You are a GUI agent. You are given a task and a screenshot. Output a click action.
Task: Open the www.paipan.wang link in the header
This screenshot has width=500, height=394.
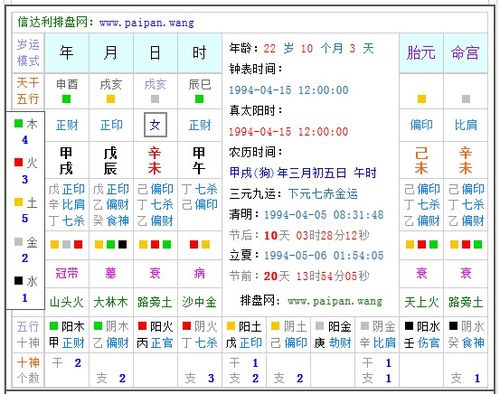(147, 23)
